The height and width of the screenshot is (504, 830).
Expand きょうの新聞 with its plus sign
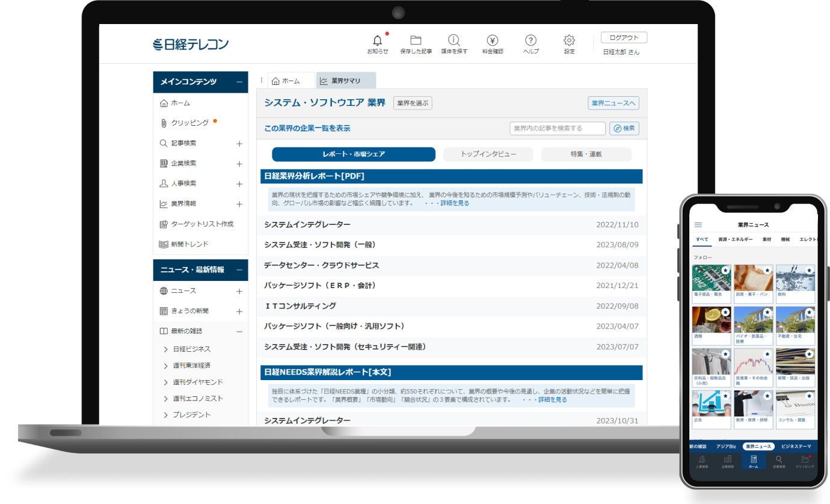coord(239,312)
